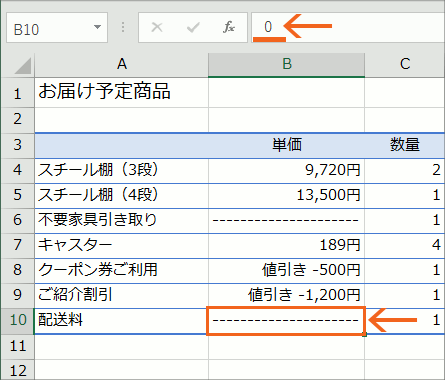Screen dimensions: 445x380
Task: Click quantity cell in クーポン券ご利用 row
Action: pyautogui.click(x=405, y=271)
